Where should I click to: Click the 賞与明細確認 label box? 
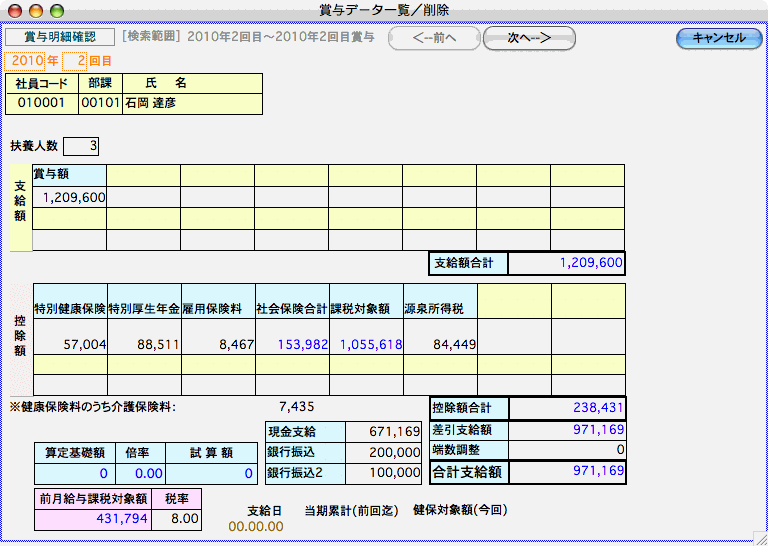click(x=59, y=37)
